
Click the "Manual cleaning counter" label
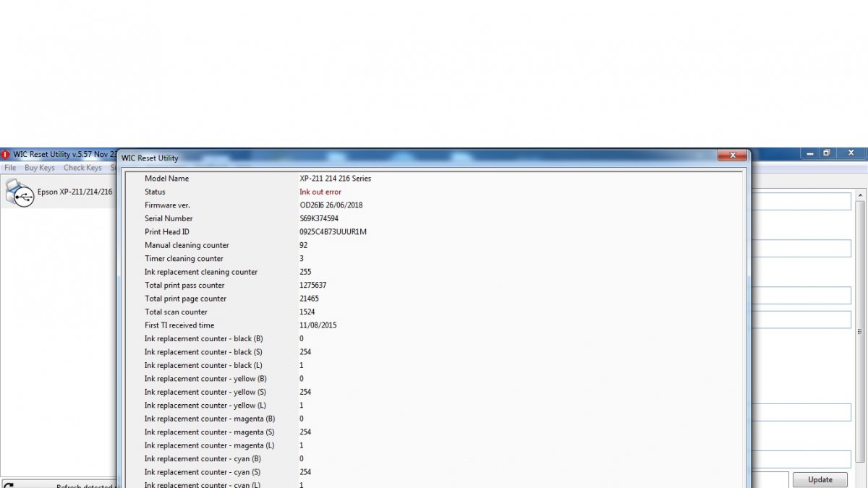[187, 245]
